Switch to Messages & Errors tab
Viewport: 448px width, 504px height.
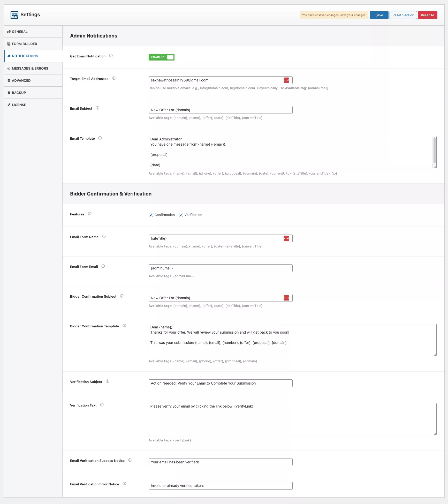tap(30, 69)
